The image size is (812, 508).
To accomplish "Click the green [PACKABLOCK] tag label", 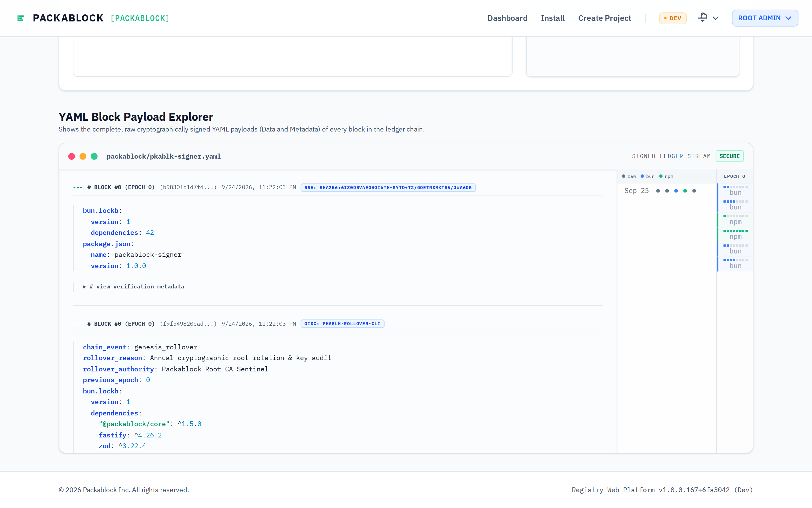I will tap(140, 18).
